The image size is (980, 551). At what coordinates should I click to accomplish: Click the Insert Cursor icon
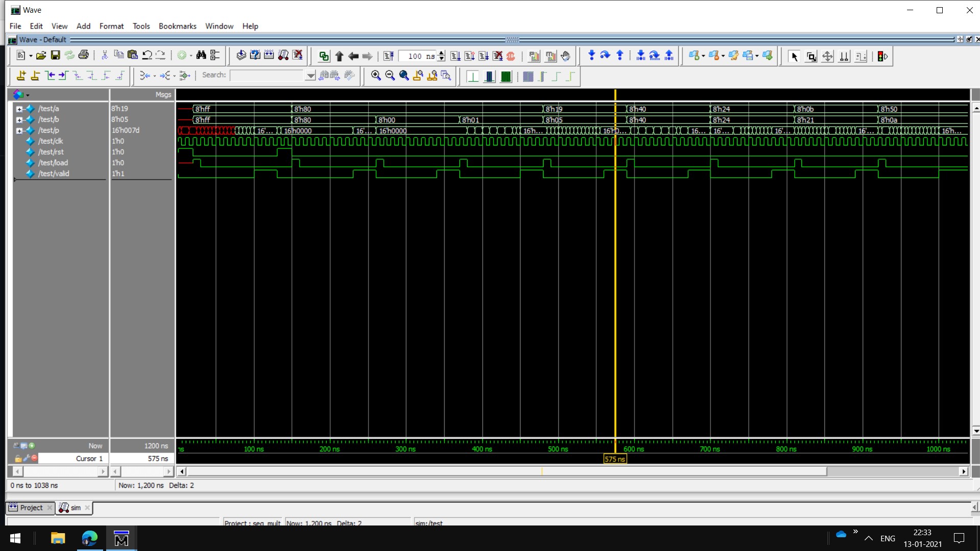tap(21, 76)
